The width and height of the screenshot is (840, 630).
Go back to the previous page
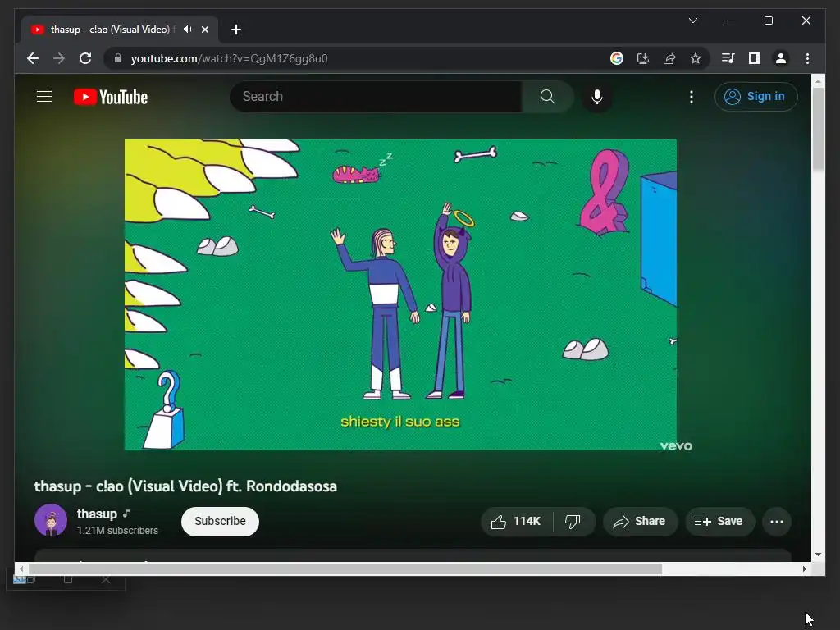(x=33, y=58)
